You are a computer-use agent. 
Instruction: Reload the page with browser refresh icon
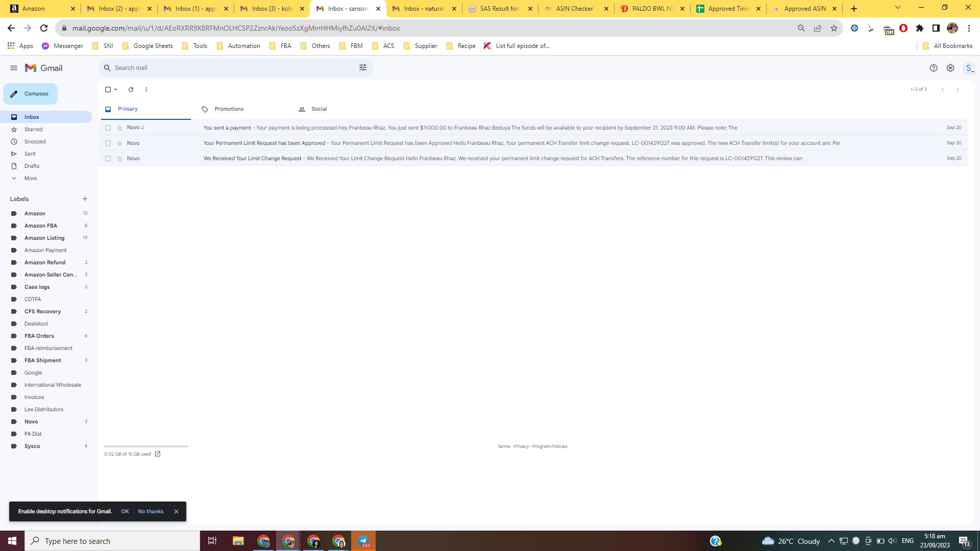click(x=44, y=28)
